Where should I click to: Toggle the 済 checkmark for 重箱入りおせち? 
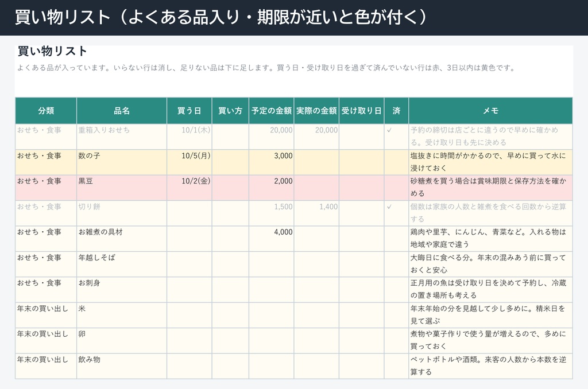click(396, 137)
